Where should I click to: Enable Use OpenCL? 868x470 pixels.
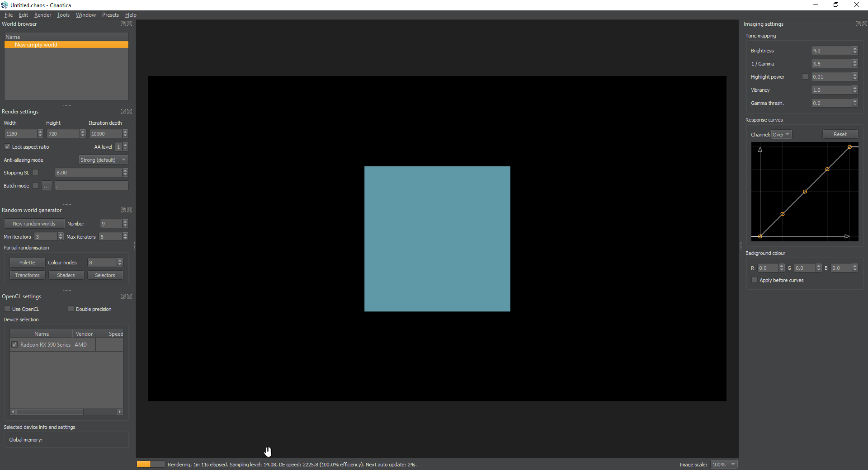click(7, 309)
